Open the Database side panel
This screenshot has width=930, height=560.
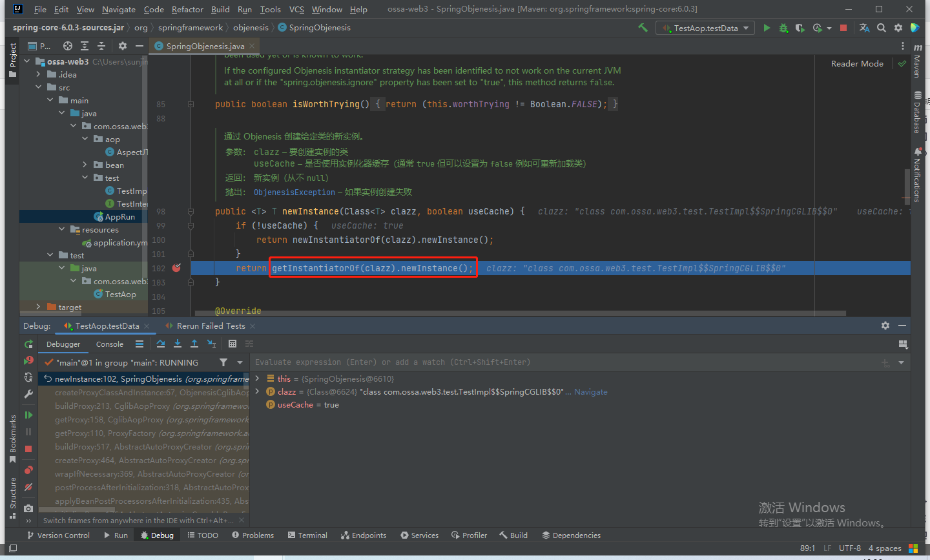pos(917,112)
